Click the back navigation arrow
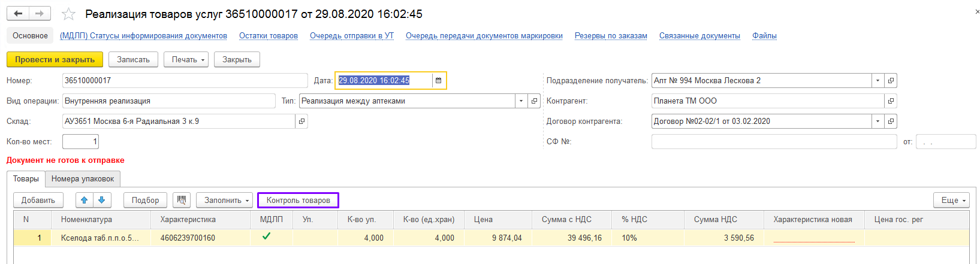 (x=18, y=13)
